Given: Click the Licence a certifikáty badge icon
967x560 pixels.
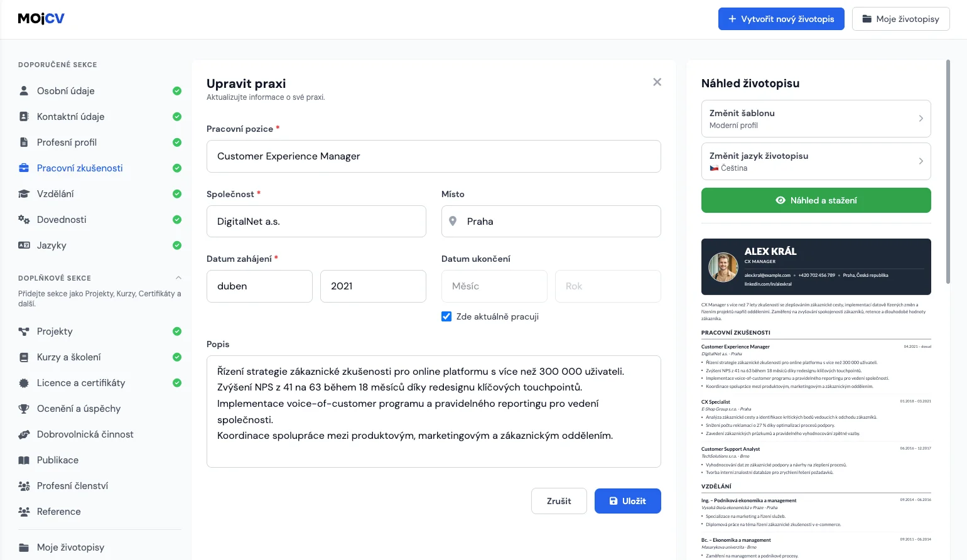Looking at the screenshot, I should 24,382.
